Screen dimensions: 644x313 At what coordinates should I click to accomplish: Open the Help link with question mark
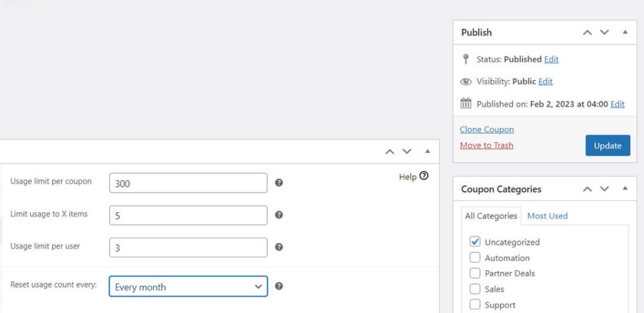pos(413,176)
